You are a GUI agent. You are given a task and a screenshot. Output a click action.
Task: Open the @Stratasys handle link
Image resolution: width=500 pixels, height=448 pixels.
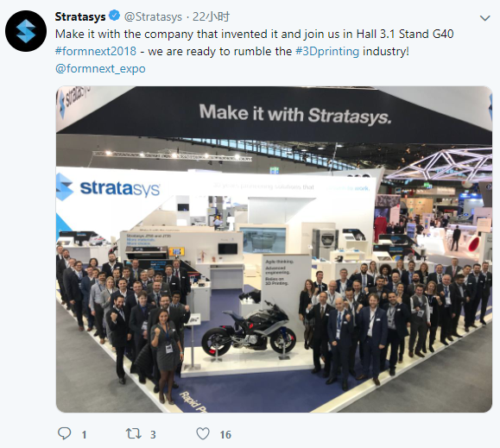point(153,16)
